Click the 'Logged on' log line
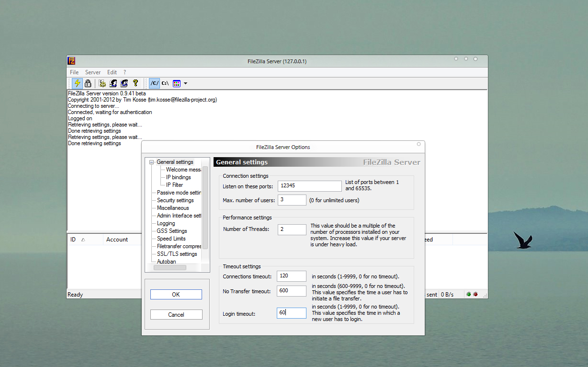 pyautogui.click(x=80, y=118)
